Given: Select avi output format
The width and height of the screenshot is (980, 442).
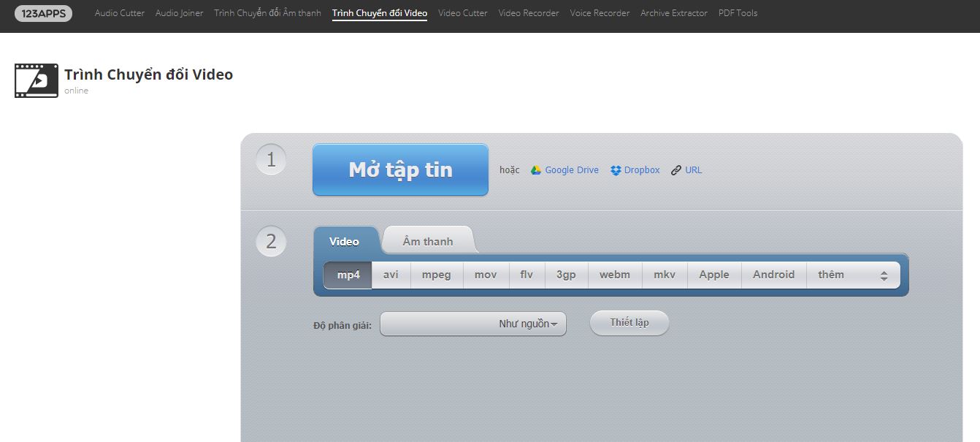Looking at the screenshot, I should pos(391,275).
